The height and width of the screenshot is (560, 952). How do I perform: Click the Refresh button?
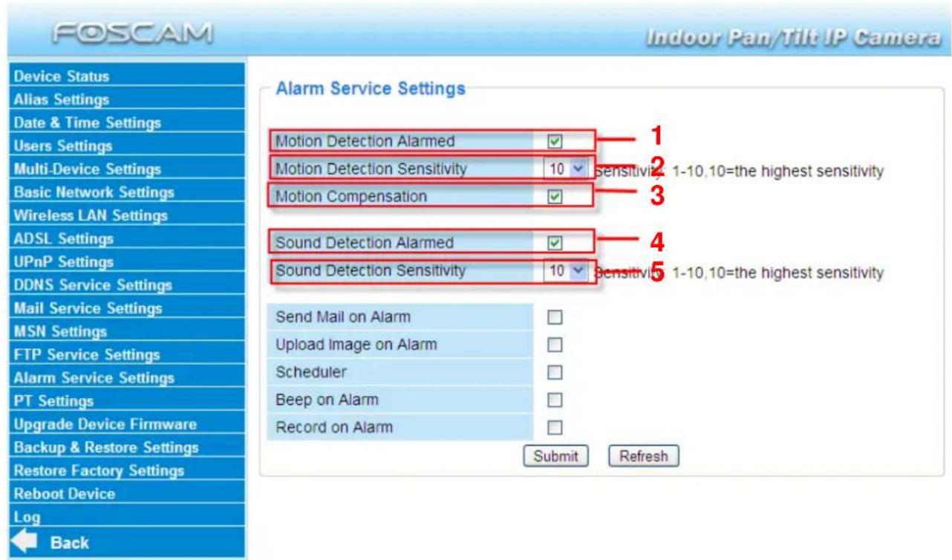click(644, 456)
